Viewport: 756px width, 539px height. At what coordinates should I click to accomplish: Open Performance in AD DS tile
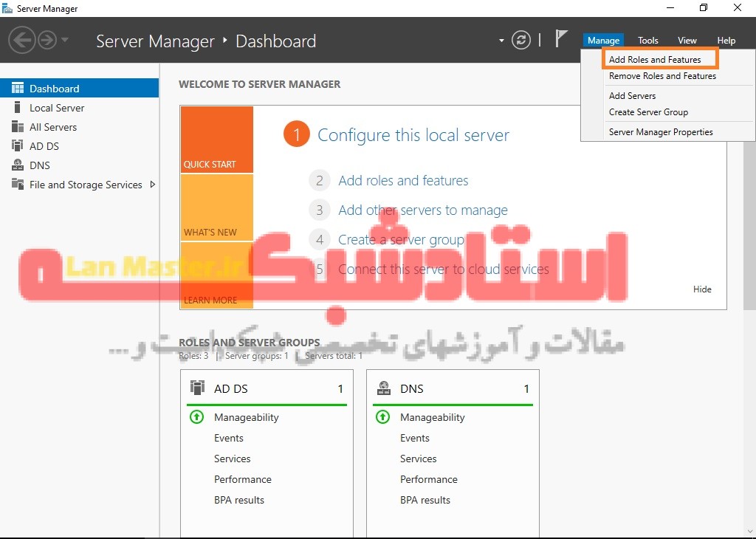[x=242, y=479]
